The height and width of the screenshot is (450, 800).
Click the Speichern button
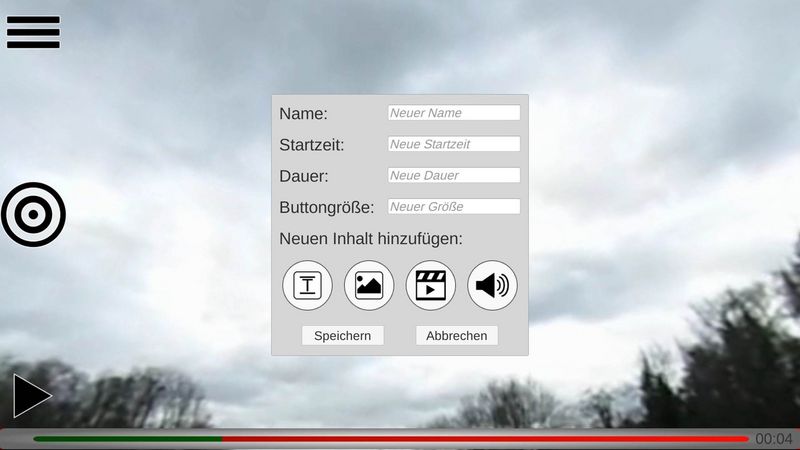(342, 336)
